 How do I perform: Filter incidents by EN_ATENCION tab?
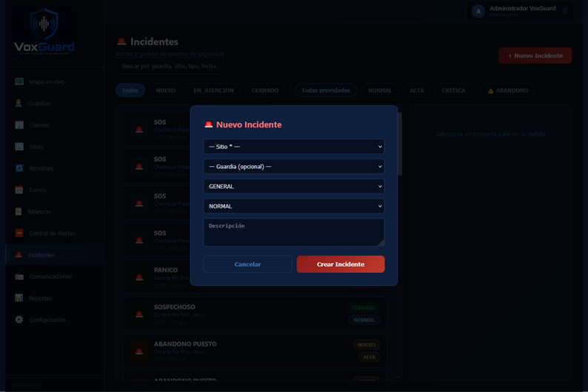click(214, 90)
